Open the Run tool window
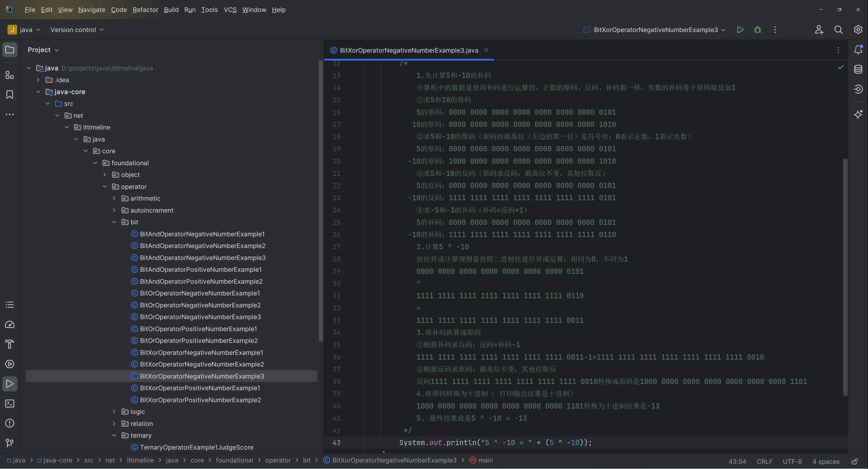 (10, 384)
